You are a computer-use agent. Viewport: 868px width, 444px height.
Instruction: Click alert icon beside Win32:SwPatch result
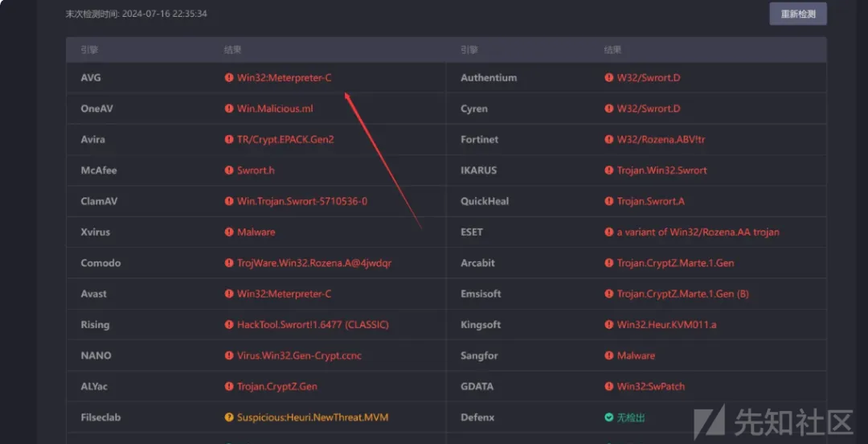[x=609, y=387]
